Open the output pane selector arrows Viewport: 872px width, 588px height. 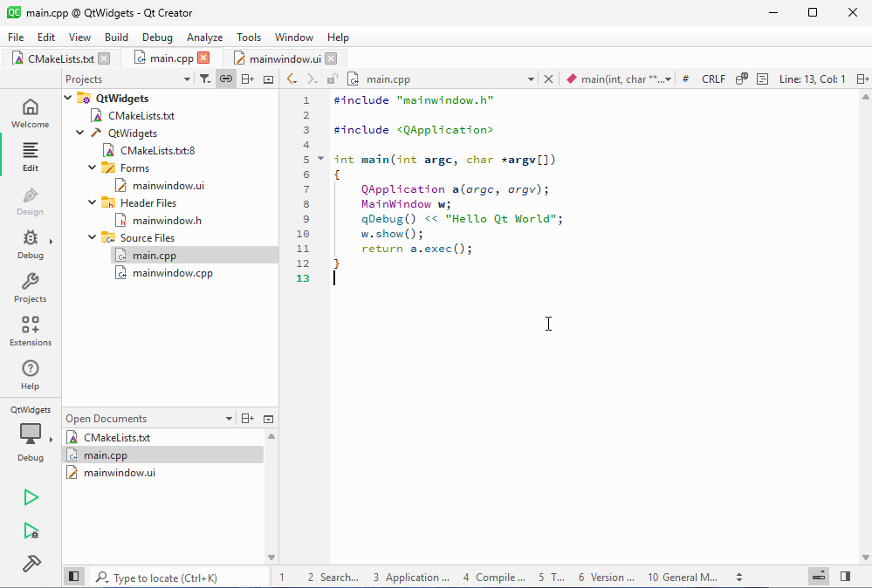coord(739,578)
